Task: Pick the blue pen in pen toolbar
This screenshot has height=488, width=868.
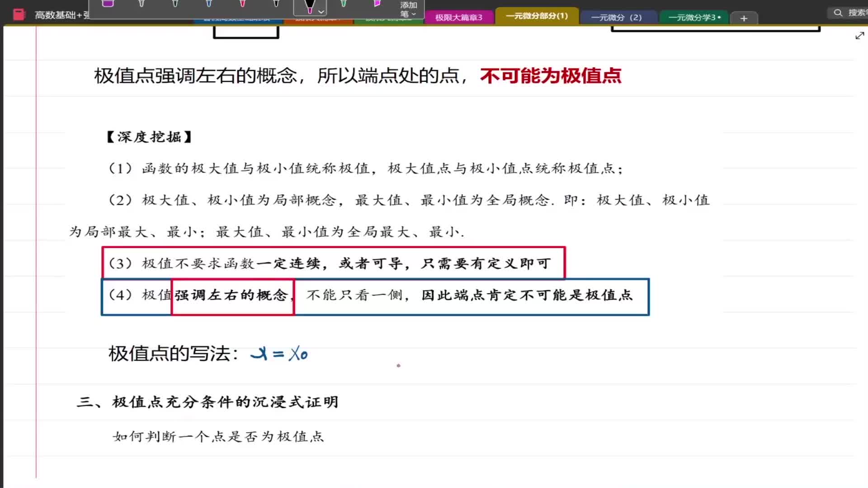Action: point(209,4)
